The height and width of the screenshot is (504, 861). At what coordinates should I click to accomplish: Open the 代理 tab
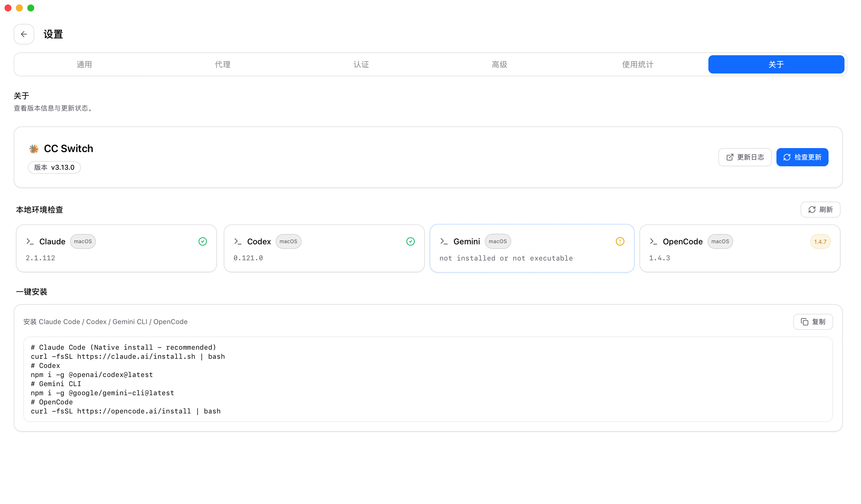222,65
